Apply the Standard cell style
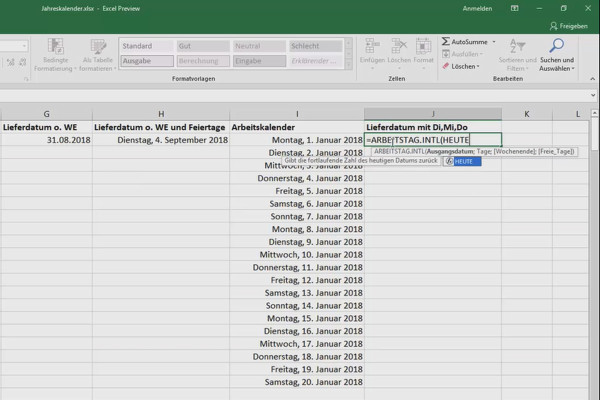The height and width of the screenshot is (400, 600). pyautogui.click(x=147, y=46)
